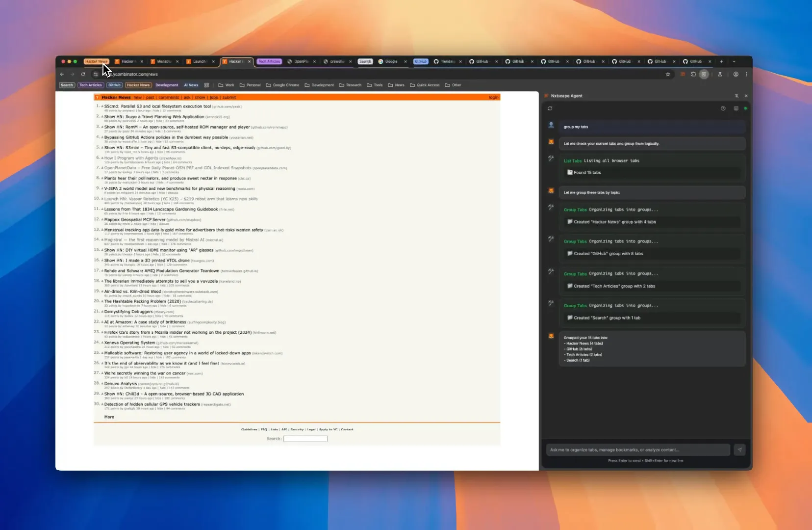Click the More link at page bottom
812x530 pixels.
point(109,417)
